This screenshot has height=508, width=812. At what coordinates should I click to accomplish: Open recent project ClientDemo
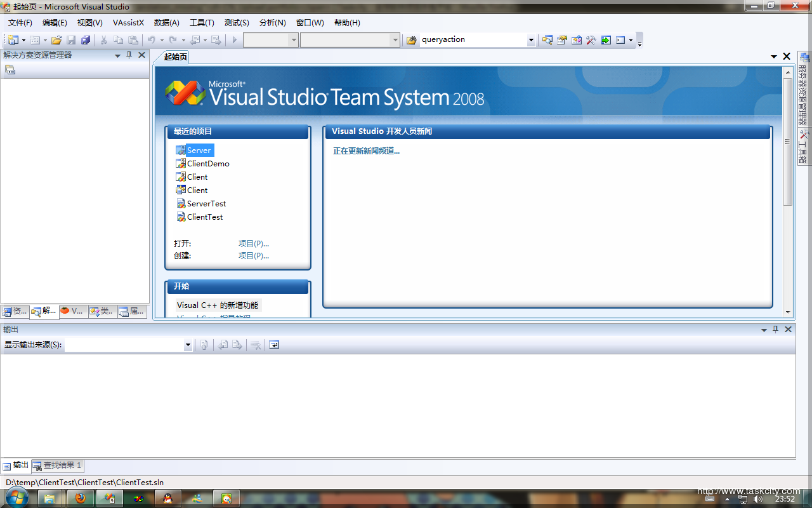coord(208,164)
